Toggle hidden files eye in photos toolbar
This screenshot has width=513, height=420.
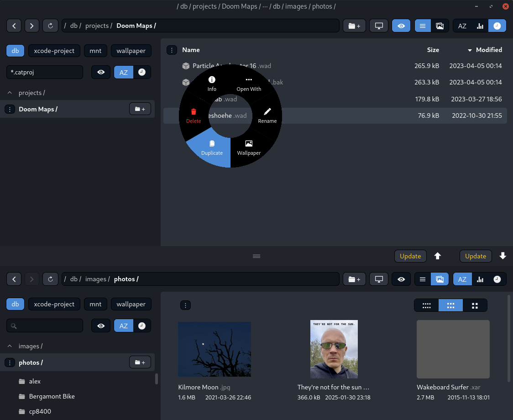(401, 279)
